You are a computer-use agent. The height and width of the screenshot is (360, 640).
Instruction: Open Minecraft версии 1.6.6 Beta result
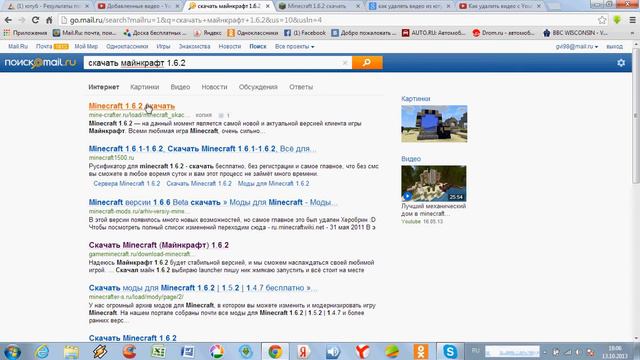(x=213, y=202)
